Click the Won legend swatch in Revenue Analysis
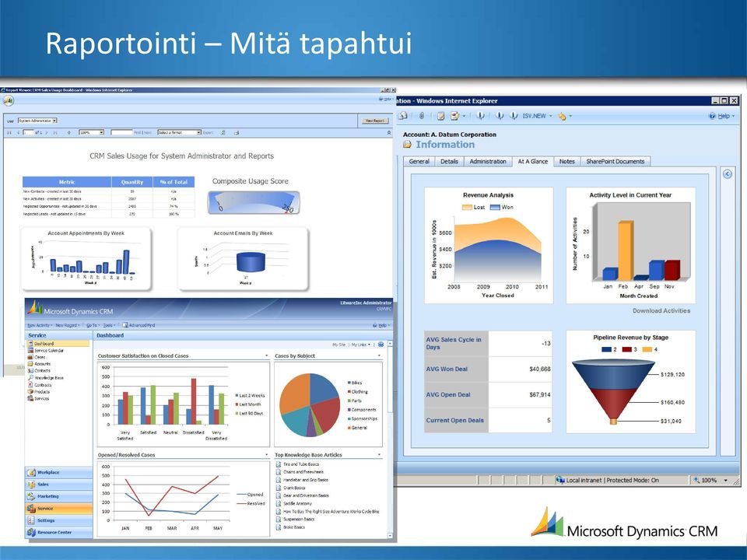The width and height of the screenshot is (747, 560). point(495,207)
